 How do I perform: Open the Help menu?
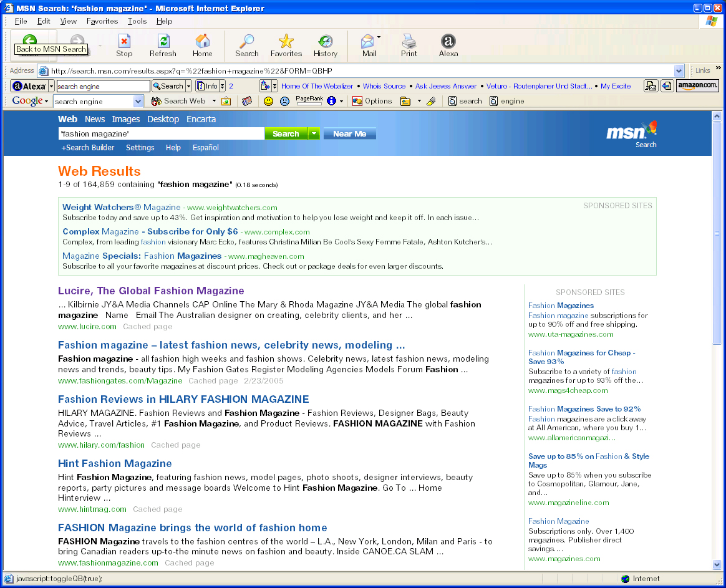point(165,21)
